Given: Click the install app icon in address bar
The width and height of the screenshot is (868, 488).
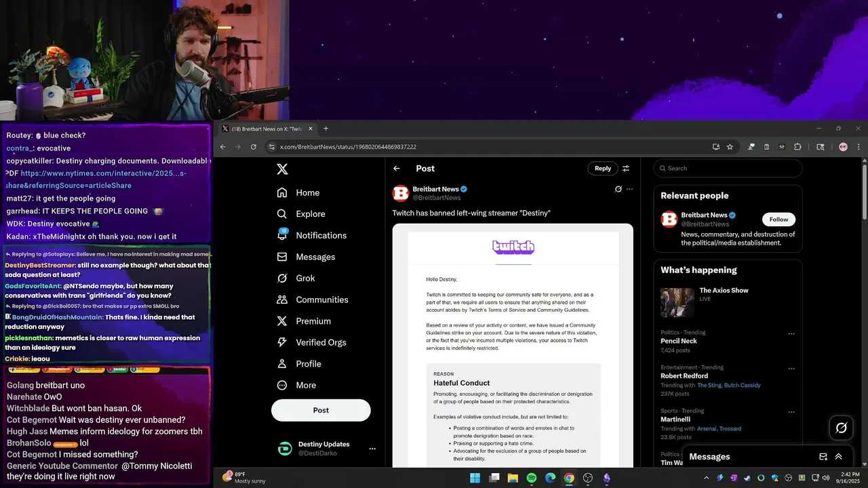Looking at the screenshot, I should pyautogui.click(x=716, y=146).
